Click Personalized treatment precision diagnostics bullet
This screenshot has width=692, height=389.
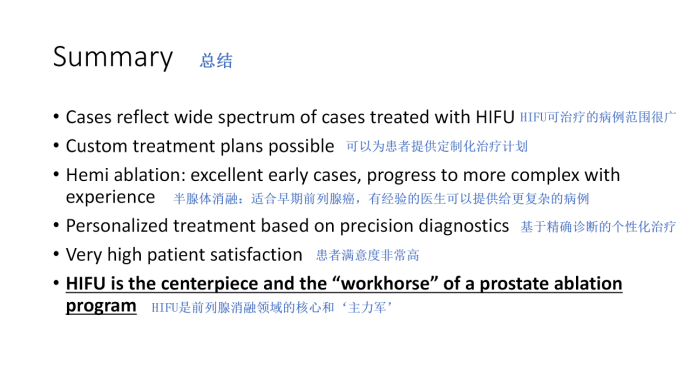pyautogui.click(x=287, y=226)
